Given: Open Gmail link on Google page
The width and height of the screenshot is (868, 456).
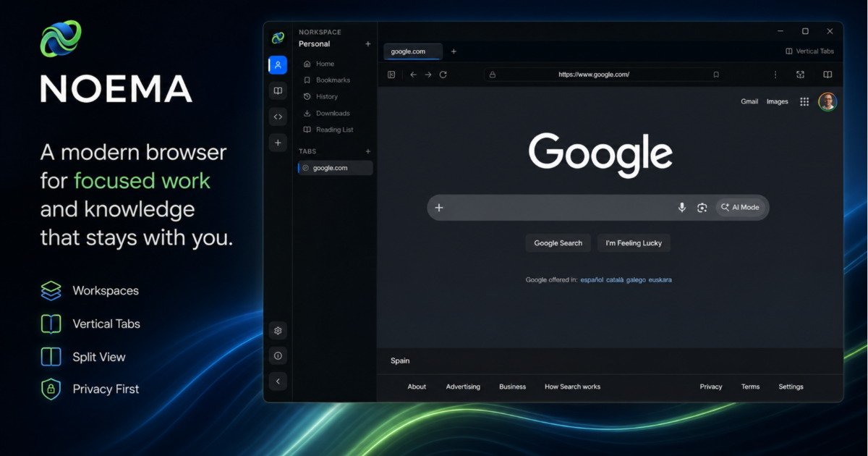Looking at the screenshot, I should (x=749, y=101).
